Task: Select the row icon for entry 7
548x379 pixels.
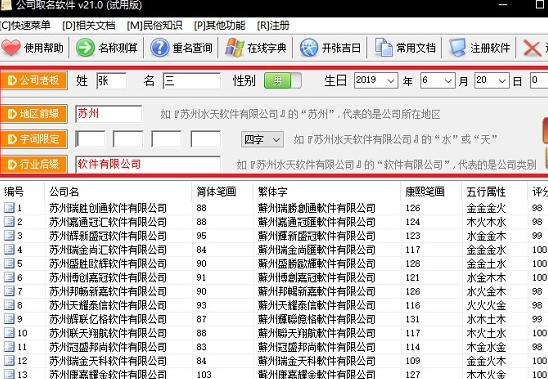Action: (x=9, y=291)
